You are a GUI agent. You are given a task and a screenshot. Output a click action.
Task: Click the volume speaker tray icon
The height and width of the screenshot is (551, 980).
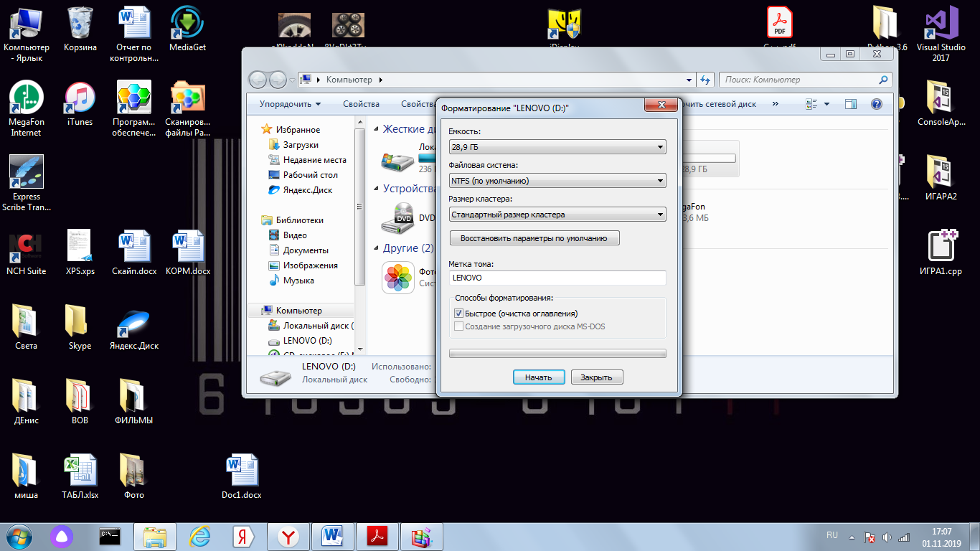(x=887, y=537)
